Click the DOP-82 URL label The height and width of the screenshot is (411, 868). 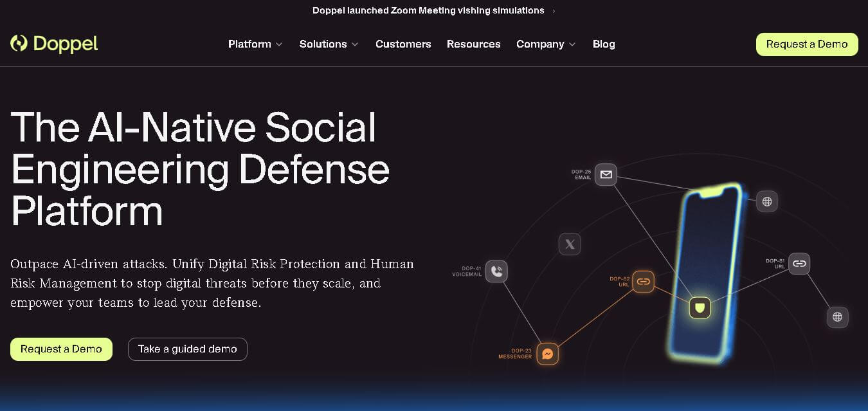tap(619, 281)
